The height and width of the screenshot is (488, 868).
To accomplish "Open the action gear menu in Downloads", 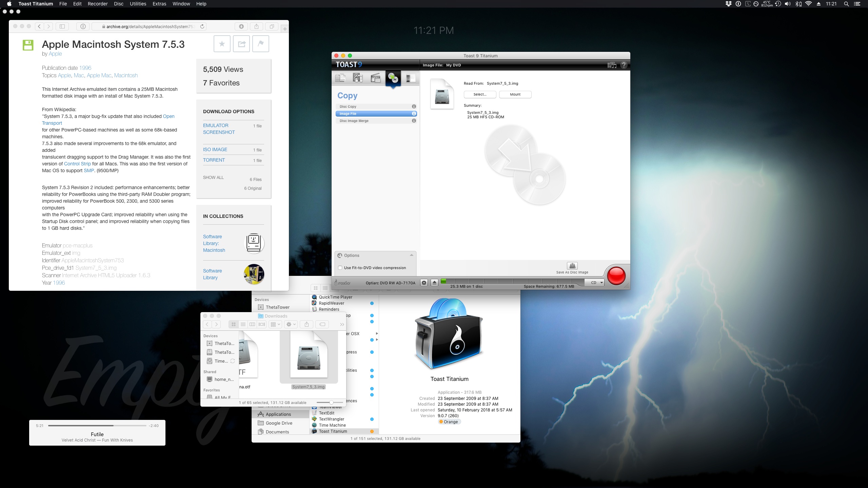I will tap(291, 324).
